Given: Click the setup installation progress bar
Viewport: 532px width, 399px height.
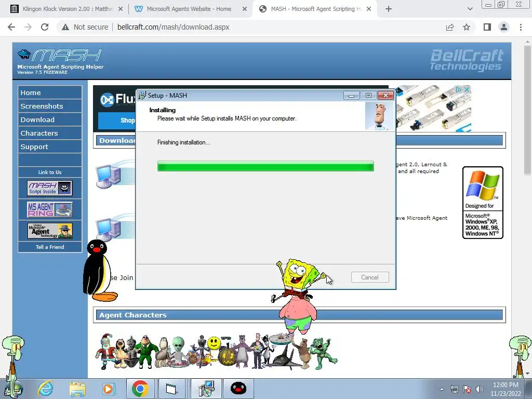Looking at the screenshot, I should pyautogui.click(x=265, y=166).
